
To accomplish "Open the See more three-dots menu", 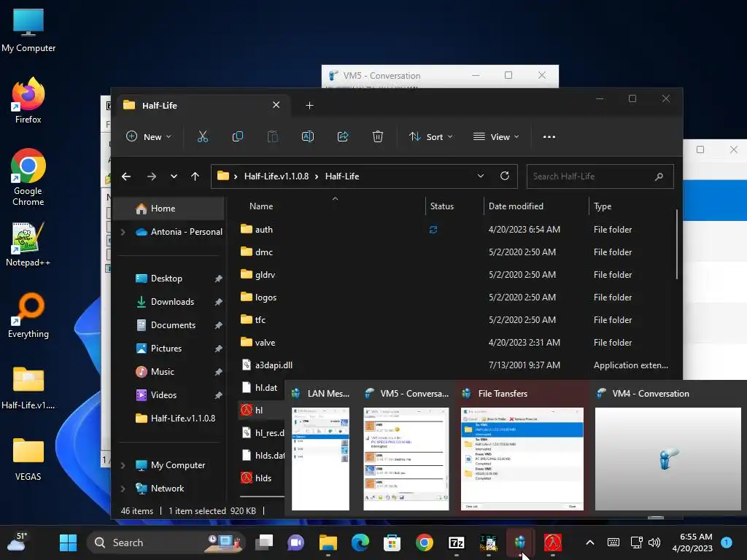I will [549, 136].
